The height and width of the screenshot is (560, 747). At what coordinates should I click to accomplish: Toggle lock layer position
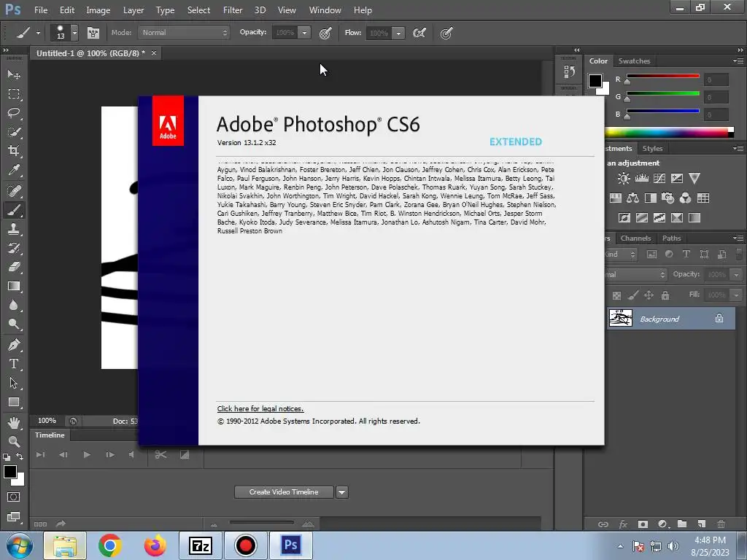click(649, 295)
